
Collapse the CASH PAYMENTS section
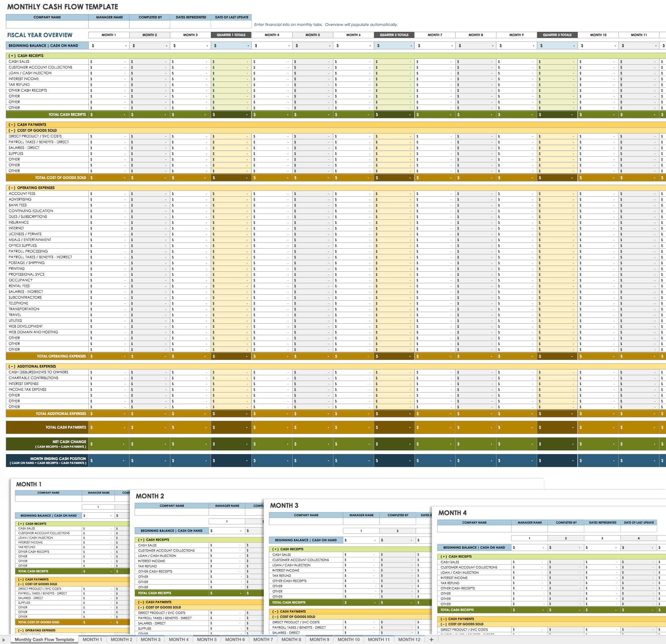tap(12, 124)
